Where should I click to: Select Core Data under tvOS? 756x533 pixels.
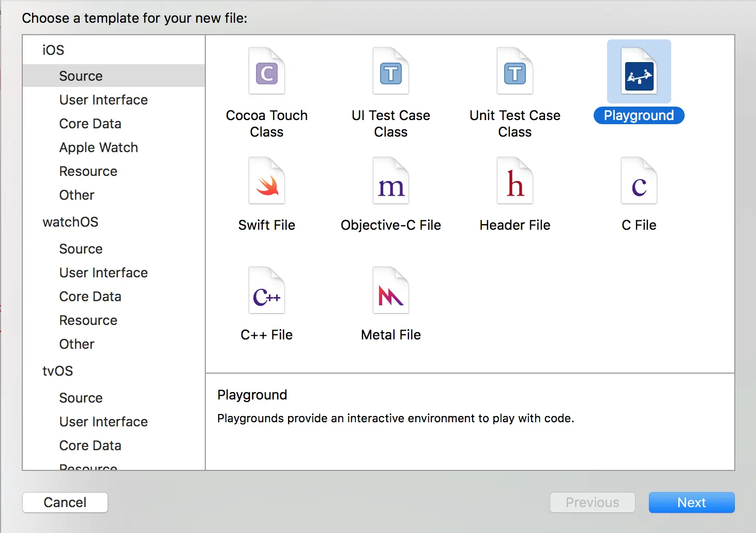90,446
